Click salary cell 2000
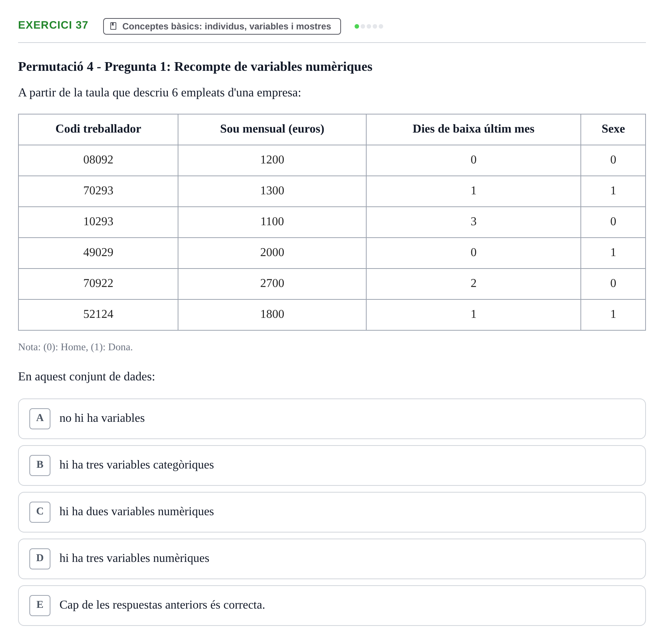Viewport: 664px width, 644px height. (x=272, y=253)
